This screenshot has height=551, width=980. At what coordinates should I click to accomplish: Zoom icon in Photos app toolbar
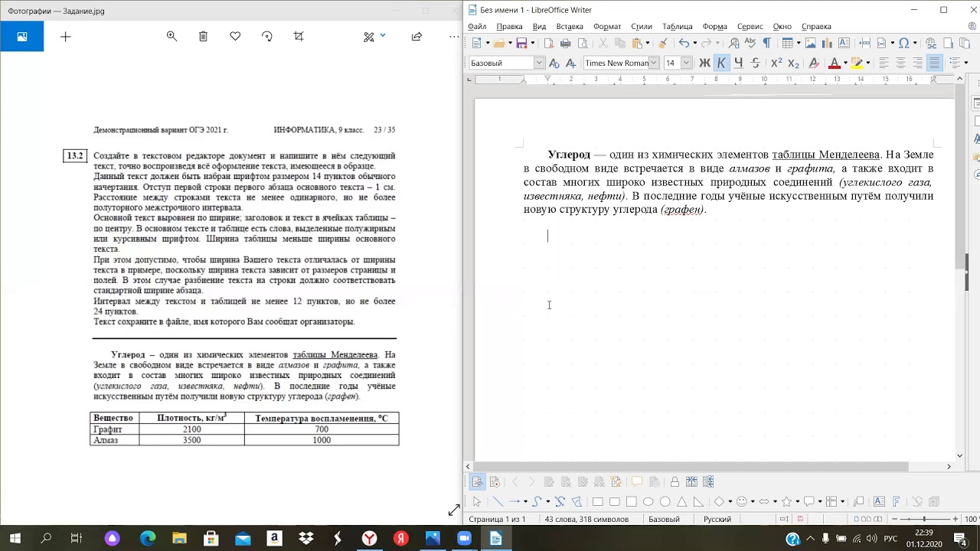(171, 36)
